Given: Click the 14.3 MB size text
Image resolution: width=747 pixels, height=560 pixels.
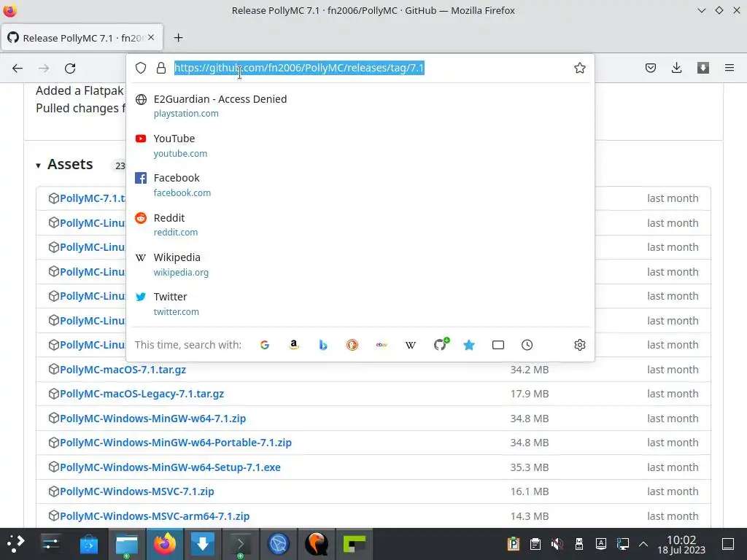Looking at the screenshot, I should coord(530,516).
